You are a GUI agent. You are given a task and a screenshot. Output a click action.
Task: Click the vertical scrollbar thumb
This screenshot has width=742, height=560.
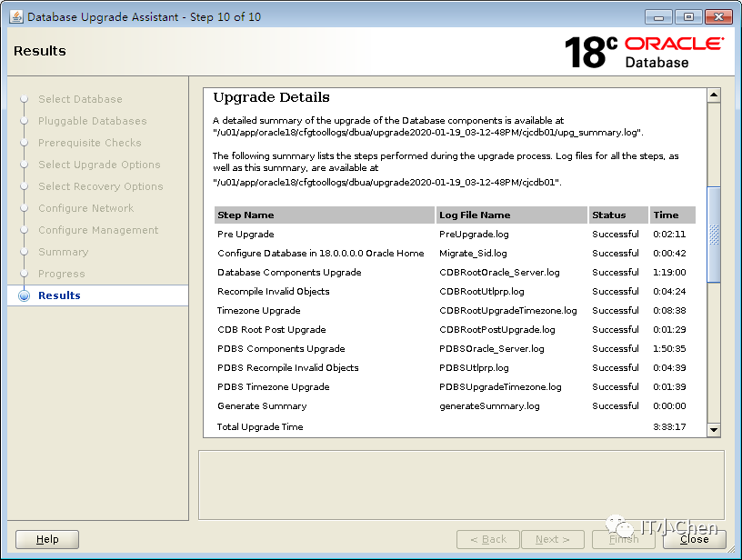pos(714,235)
